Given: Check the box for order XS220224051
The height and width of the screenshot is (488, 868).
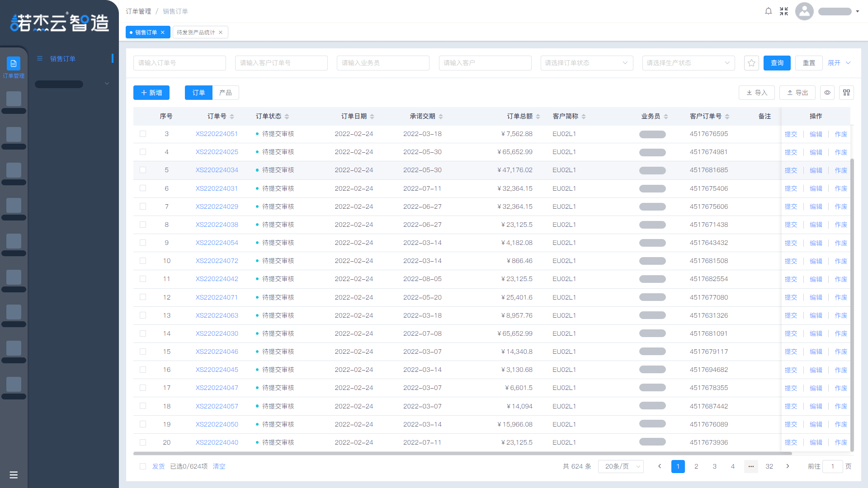Looking at the screenshot, I should pyautogui.click(x=143, y=134).
